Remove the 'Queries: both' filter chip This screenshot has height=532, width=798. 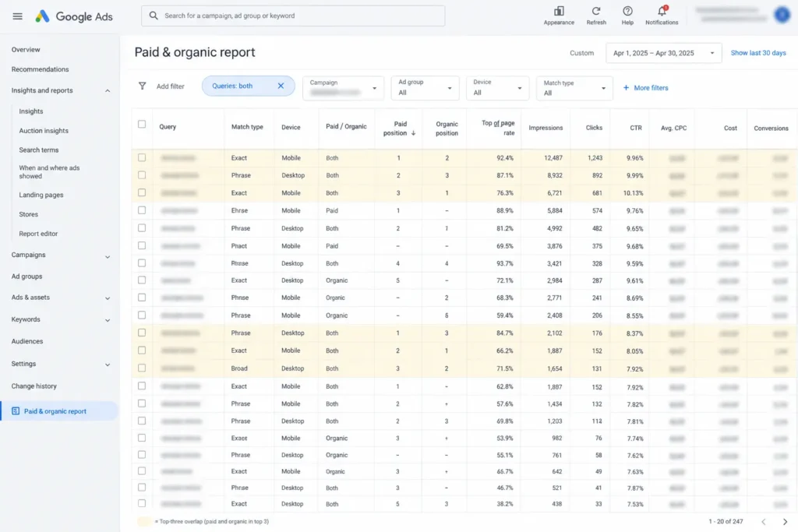tap(281, 86)
